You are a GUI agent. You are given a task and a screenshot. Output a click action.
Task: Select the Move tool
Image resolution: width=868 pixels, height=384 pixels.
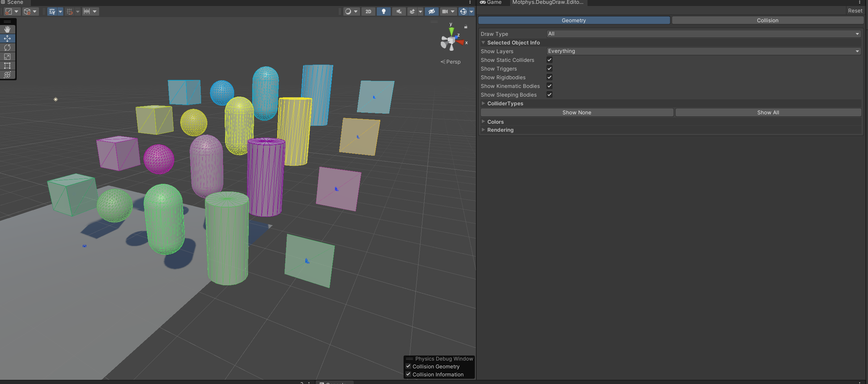7,39
